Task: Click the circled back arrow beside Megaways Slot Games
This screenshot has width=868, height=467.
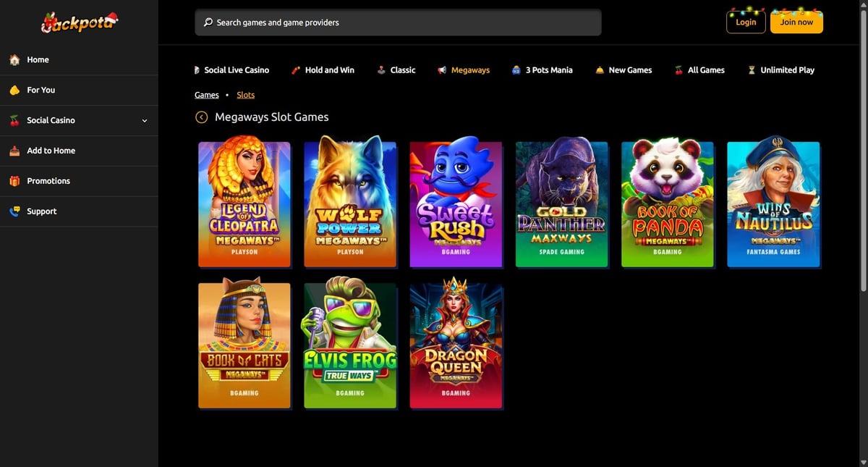Action: tap(202, 117)
